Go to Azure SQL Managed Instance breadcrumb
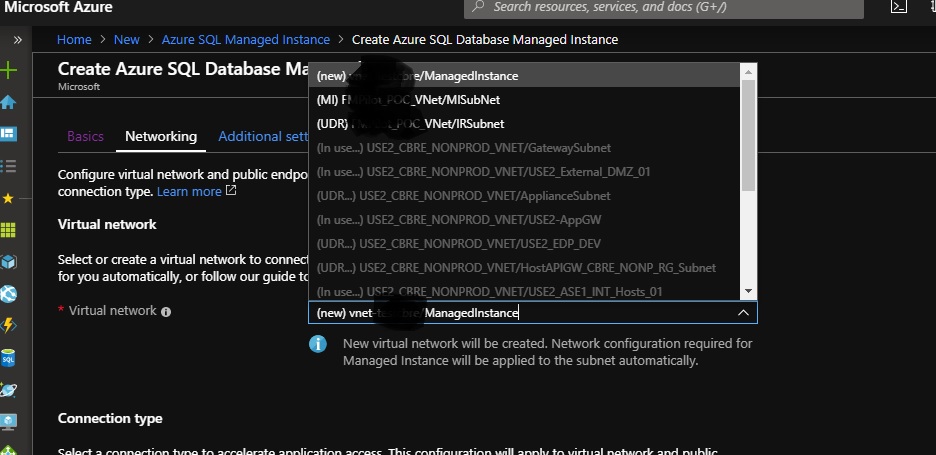Screen dimensions: 936x455 point(245,40)
